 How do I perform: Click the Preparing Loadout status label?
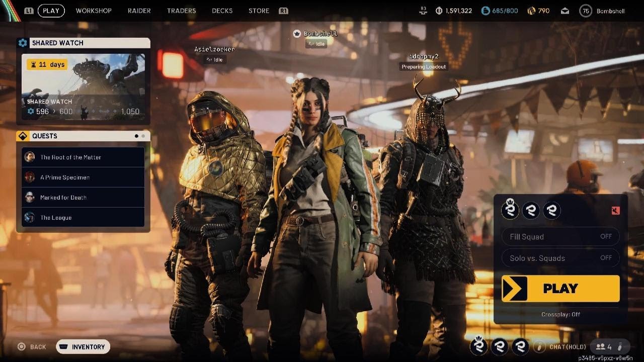tap(424, 67)
